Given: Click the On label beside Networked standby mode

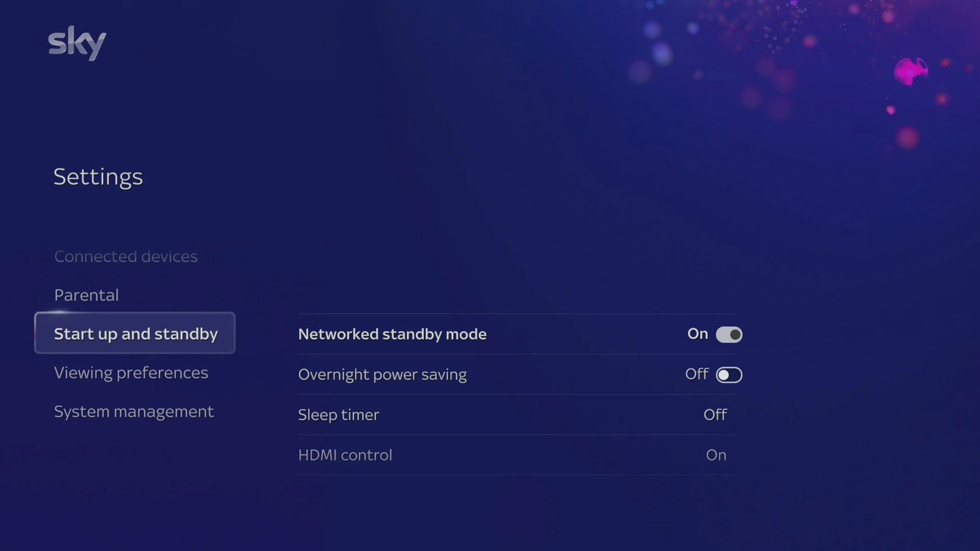Looking at the screenshot, I should pyautogui.click(x=697, y=334).
